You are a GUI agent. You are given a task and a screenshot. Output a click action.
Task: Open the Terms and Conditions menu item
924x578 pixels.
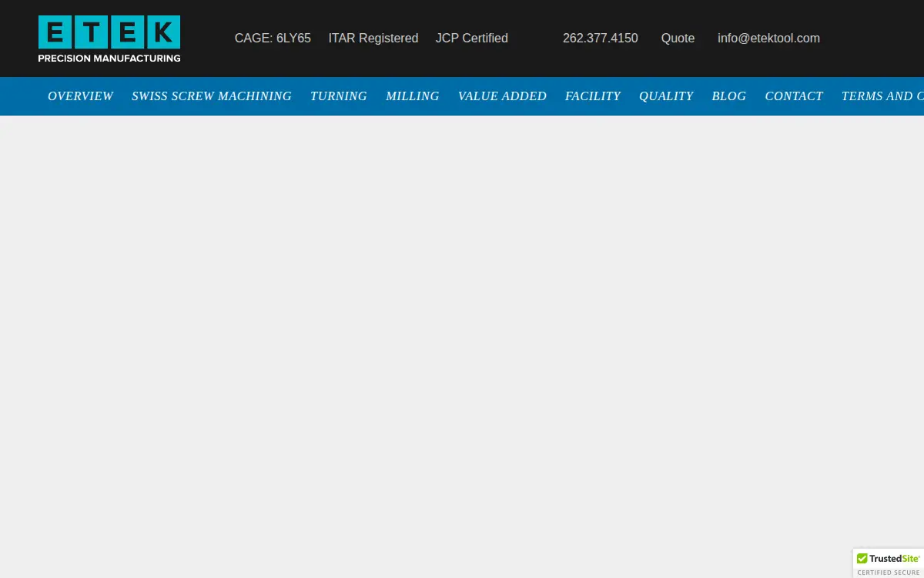click(x=882, y=96)
